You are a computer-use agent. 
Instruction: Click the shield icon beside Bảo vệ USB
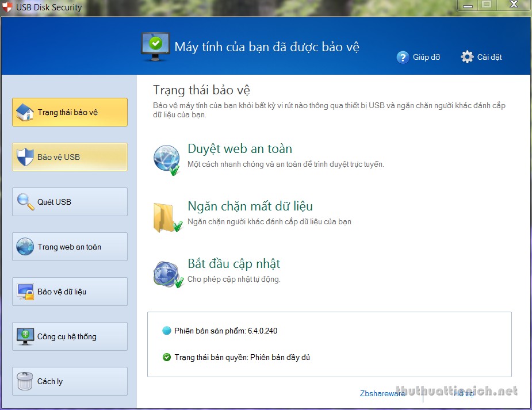25,157
